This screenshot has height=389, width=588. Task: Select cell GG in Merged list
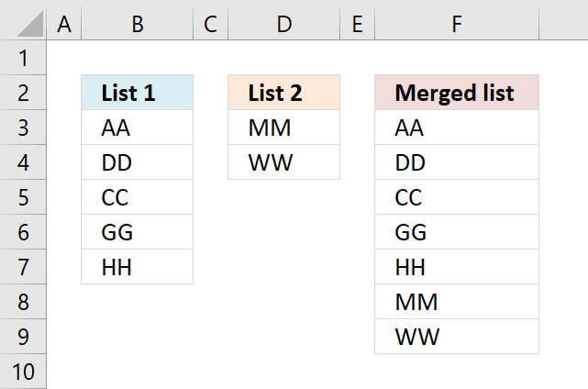[x=457, y=232]
